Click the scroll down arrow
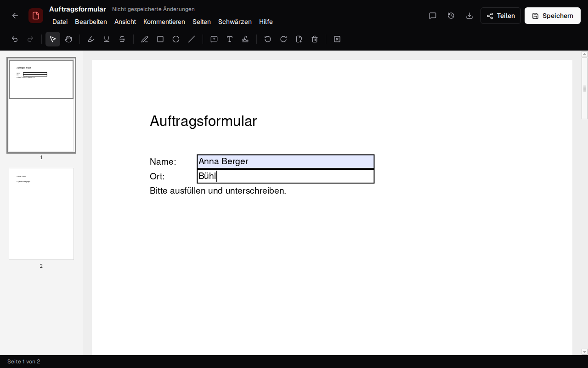The height and width of the screenshot is (368, 588). pos(585,352)
